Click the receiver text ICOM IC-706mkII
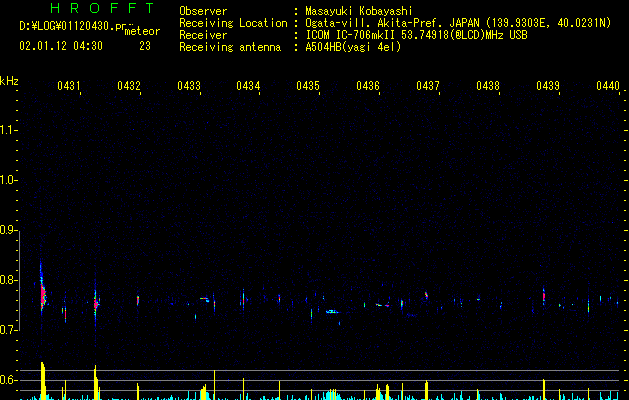The image size is (629, 400). tap(351, 35)
